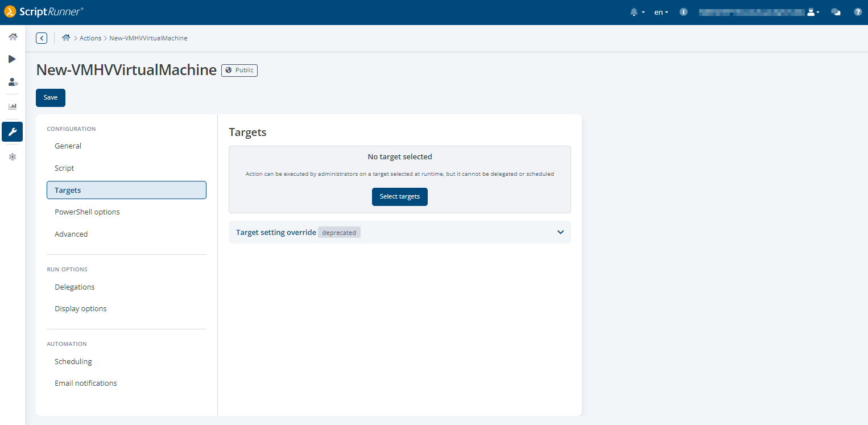This screenshot has width=868, height=425.
Task: Open the user account dropdown menu
Action: [813, 12]
